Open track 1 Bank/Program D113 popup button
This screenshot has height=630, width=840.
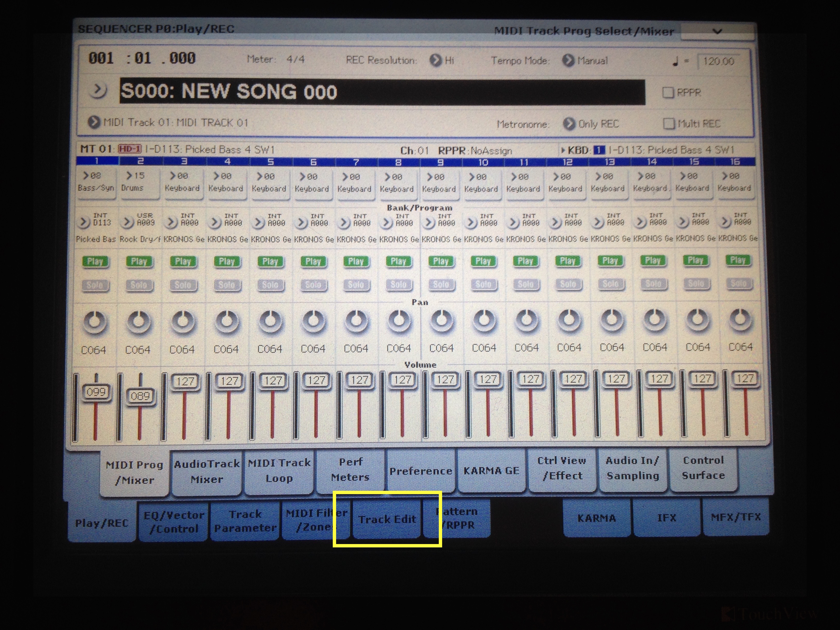pos(83,222)
